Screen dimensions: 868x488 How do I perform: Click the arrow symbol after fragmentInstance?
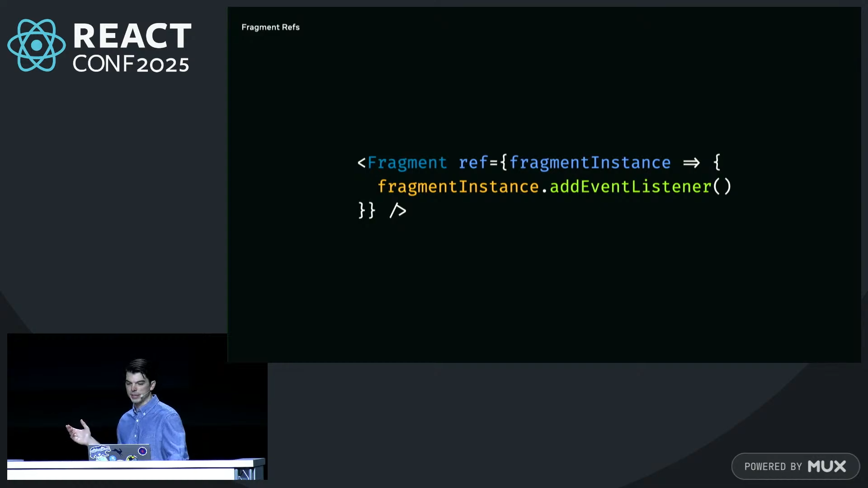pyautogui.click(x=691, y=163)
